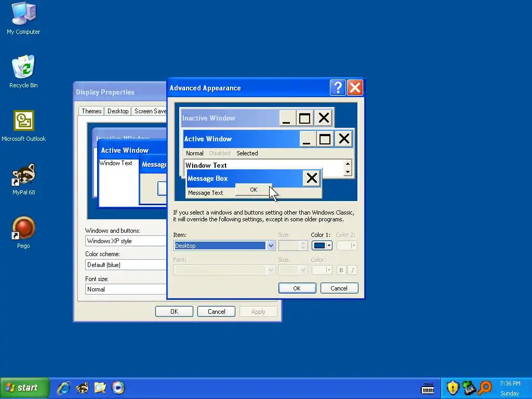Screen dimensions: 532x399
Task: Click Font size combo showing Normal
Action: (126, 289)
